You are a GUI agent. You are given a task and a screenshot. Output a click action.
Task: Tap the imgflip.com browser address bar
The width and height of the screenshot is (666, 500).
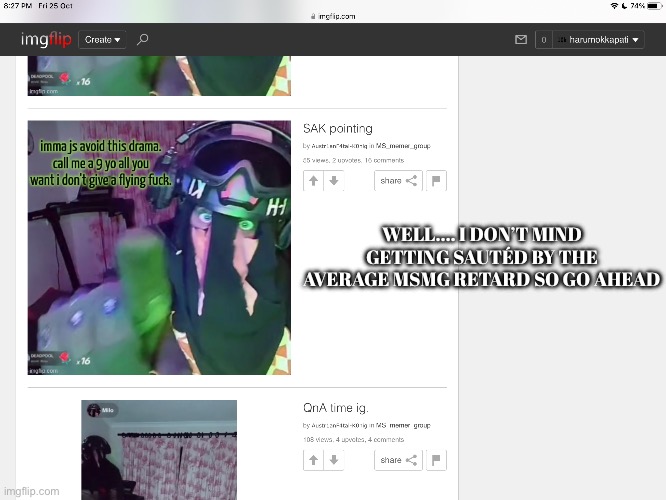pos(333,17)
